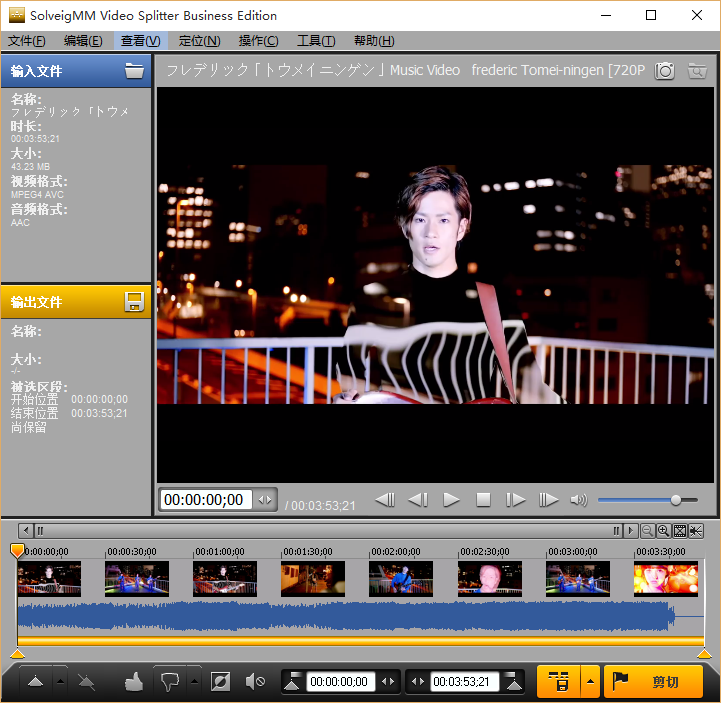
Task: Open dropdown next to thumbs-down icon
Action: coord(194,682)
